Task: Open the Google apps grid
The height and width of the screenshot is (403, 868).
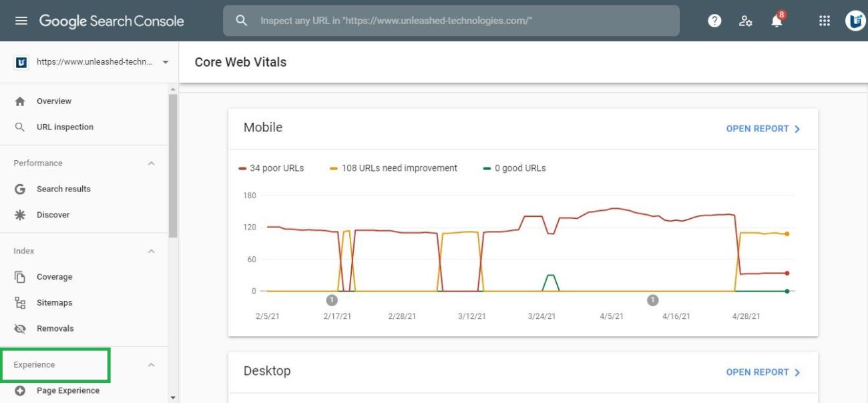Action: 825,21
